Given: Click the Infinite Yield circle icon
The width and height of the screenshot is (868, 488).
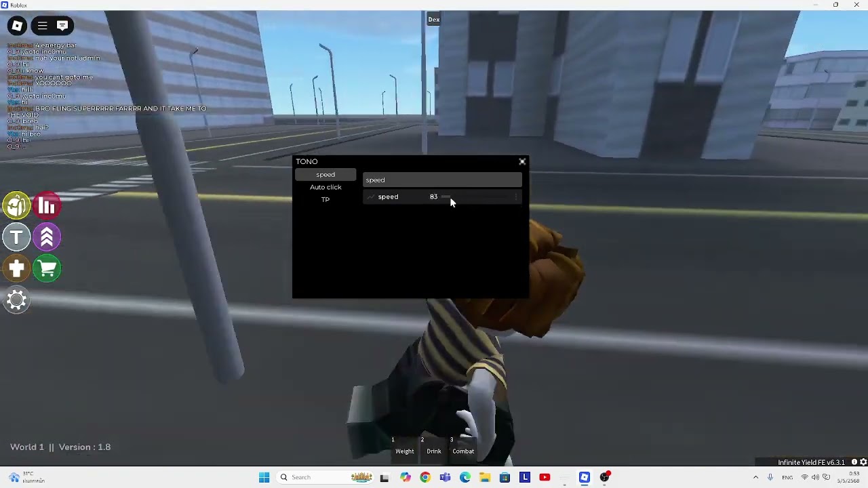Looking at the screenshot, I should coord(854,462).
